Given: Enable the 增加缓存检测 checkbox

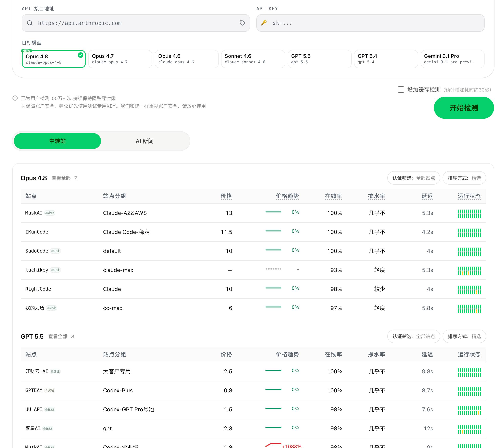Looking at the screenshot, I should pyautogui.click(x=401, y=90).
